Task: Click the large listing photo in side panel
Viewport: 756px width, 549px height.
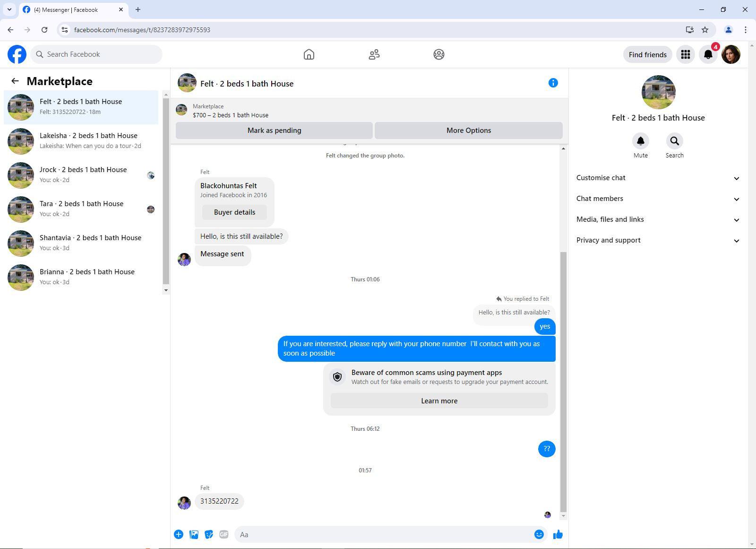Action: pos(658,92)
